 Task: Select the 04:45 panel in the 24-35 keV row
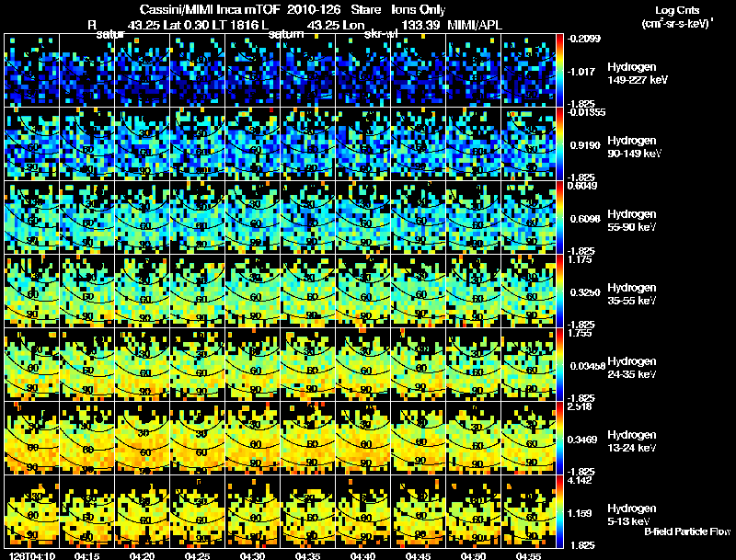tap(419, 365)
